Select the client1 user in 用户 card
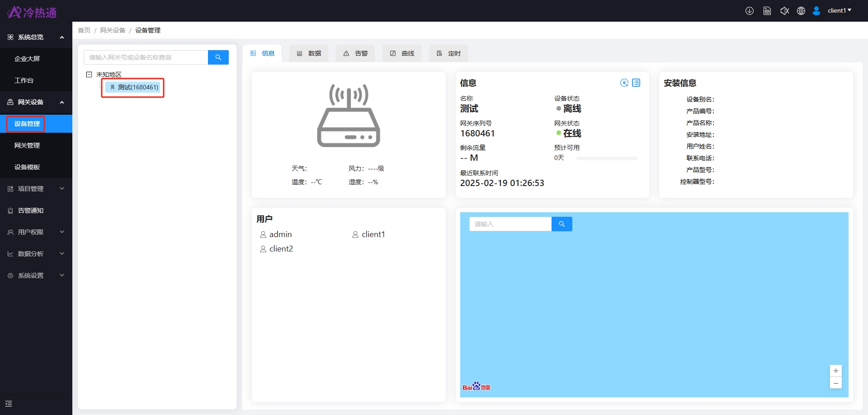This screenshot has height=415, width=868. pyautogui.click(x=368, y=234)
